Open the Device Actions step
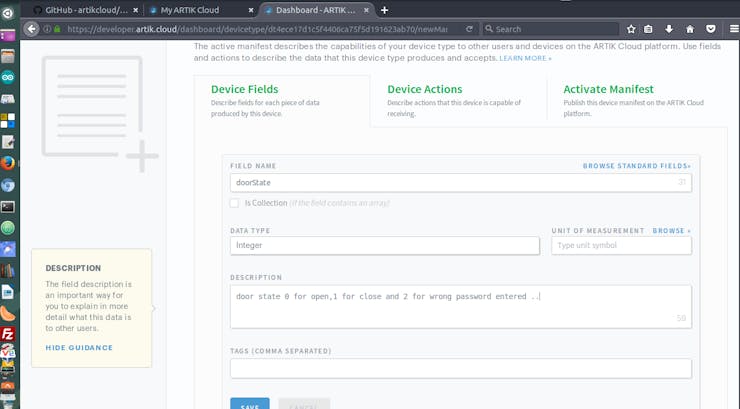 click(458, 101)
